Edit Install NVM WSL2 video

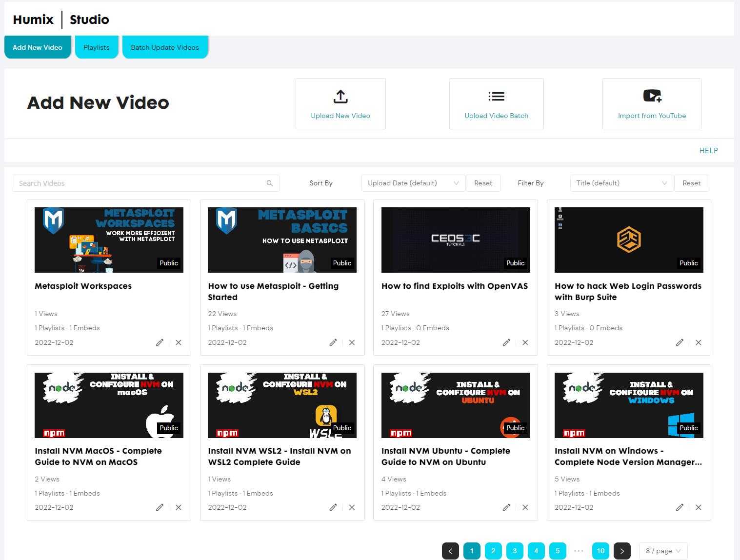333,507
